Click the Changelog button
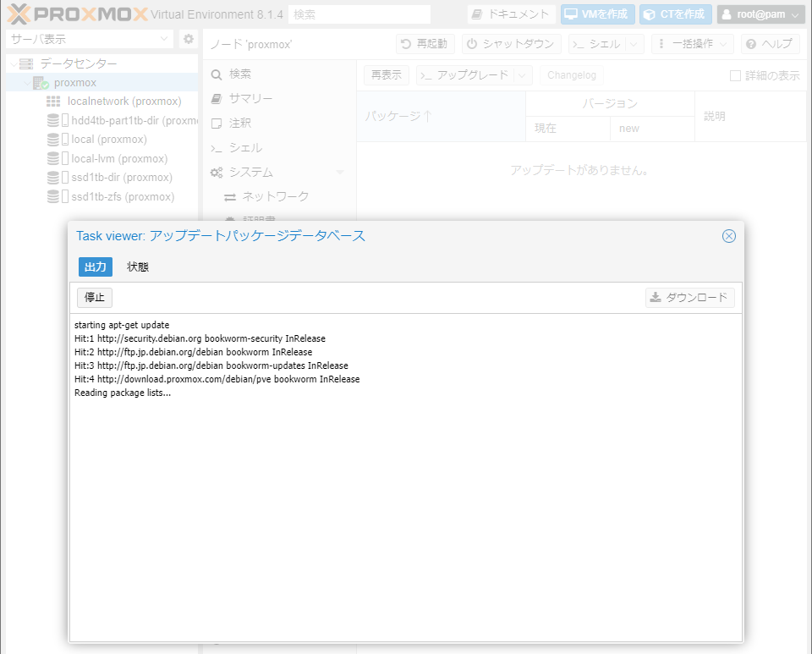This screenshot has height=654, width=812. click(x=571, y=75)
